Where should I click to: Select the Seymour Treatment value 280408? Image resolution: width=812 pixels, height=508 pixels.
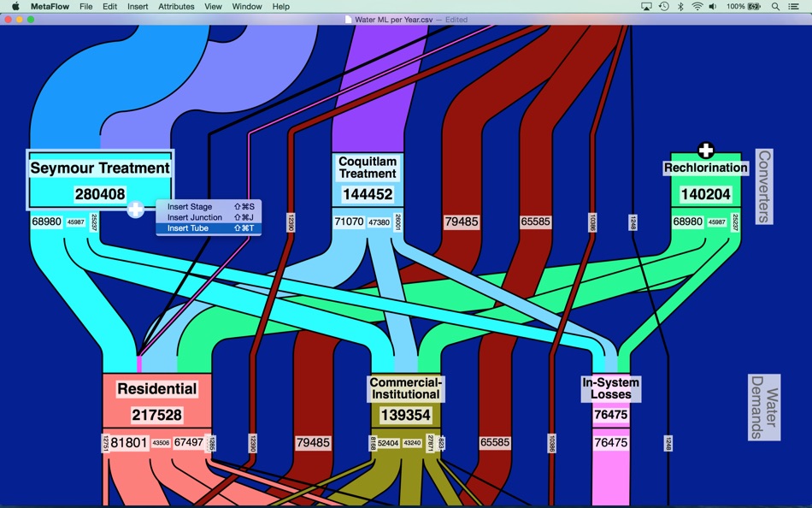[x=100, y=194]
